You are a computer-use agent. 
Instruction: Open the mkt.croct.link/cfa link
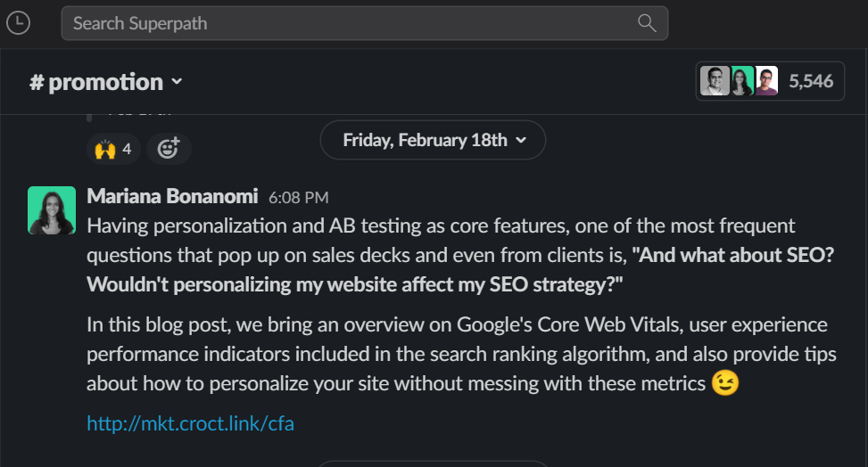pos(190,423)
